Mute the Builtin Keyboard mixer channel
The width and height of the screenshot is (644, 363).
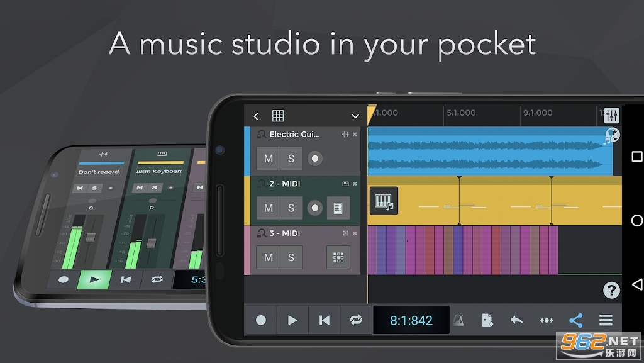tap(140, 187)
